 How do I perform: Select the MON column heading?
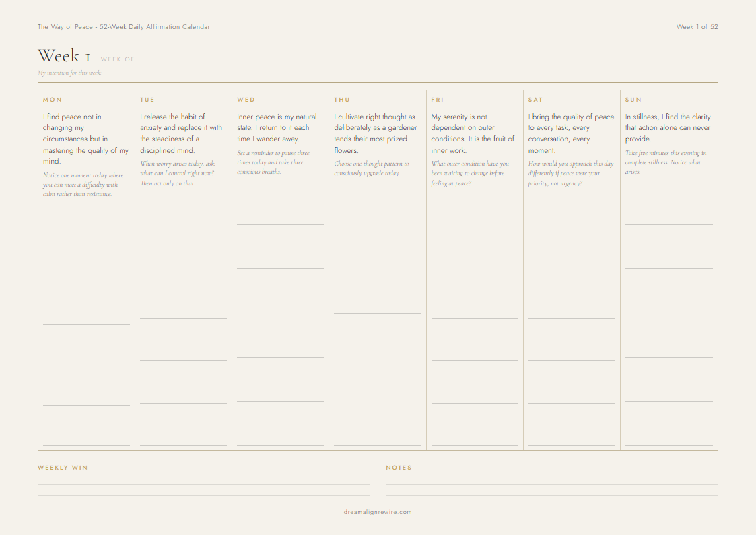[x=53, y=99]
